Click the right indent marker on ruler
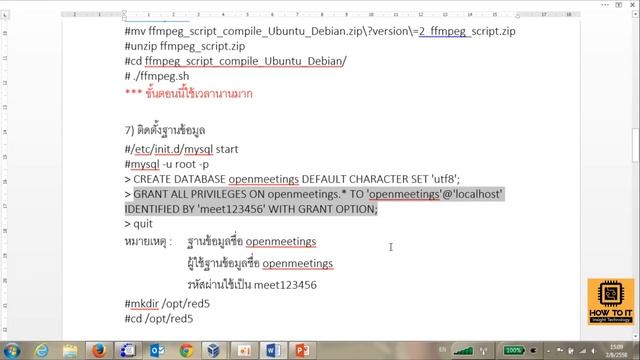The height and width of the screenshot is (360, 640). point(518,16)
